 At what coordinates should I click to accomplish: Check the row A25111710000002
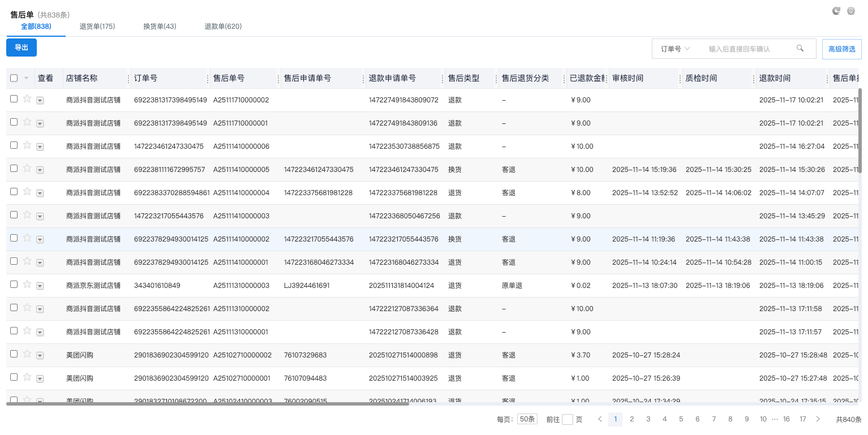[x=14, y=98]
